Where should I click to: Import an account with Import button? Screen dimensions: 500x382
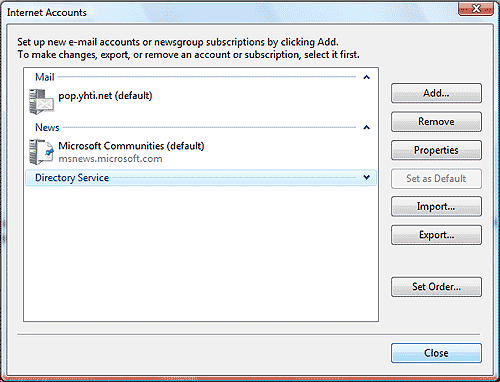(436, 207)
